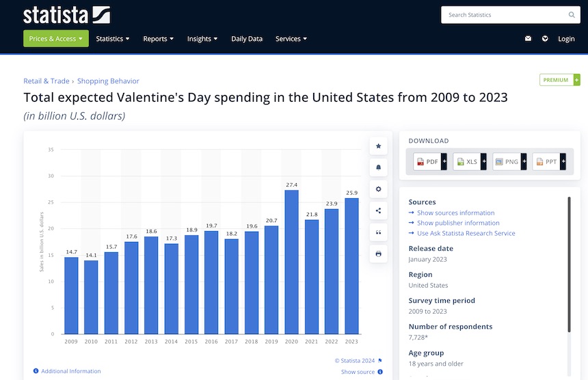588x380 pixels.
Task: Click the bell notification icon
Action: pyautogui.click(x=378, y=167)
